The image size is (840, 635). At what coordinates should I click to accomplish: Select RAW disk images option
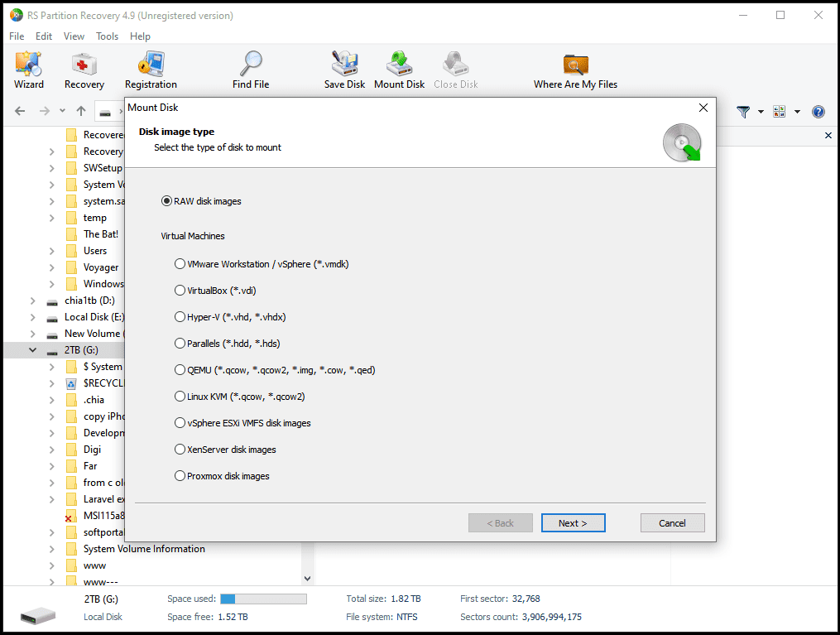(x=201, y=201)
